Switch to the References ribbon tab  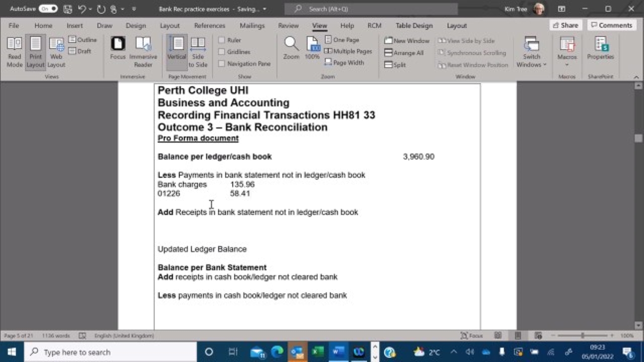[209, 25]
